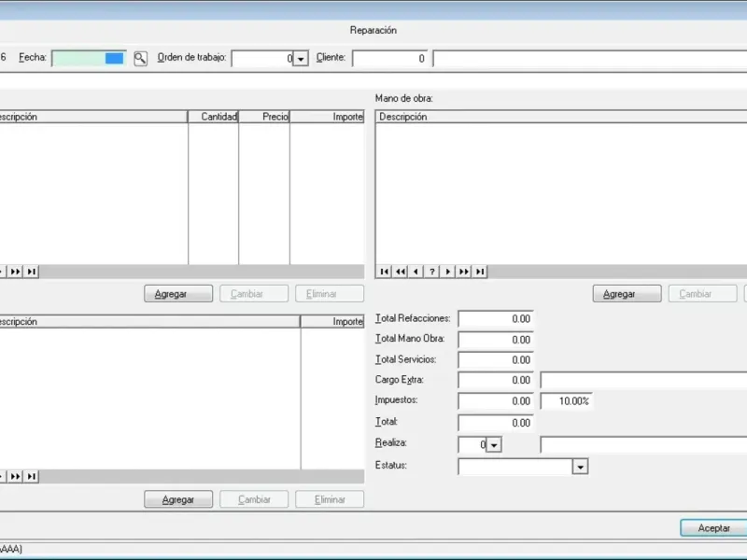This screenshot has width=747, height=560.
Task: Click the Cliente number field
Action: click(x=389, y=59)
